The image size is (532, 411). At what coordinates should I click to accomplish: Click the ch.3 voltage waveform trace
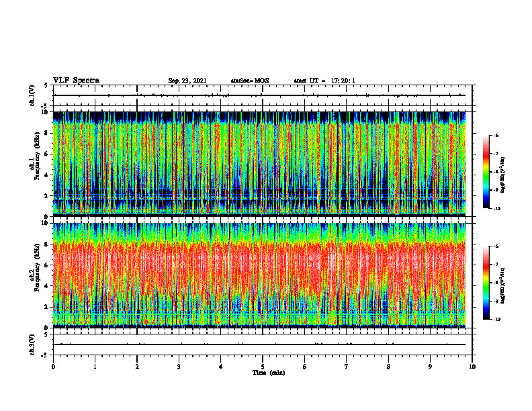(x=259, y=345)
